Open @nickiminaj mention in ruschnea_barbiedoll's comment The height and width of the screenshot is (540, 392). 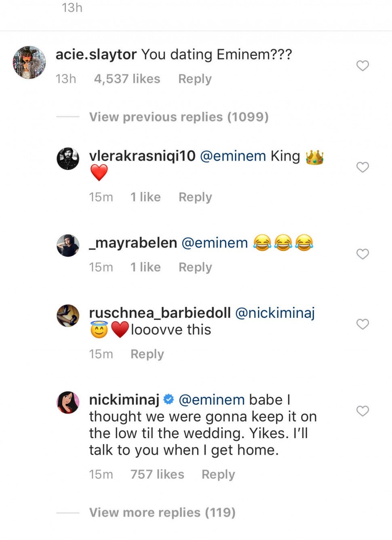275,313
